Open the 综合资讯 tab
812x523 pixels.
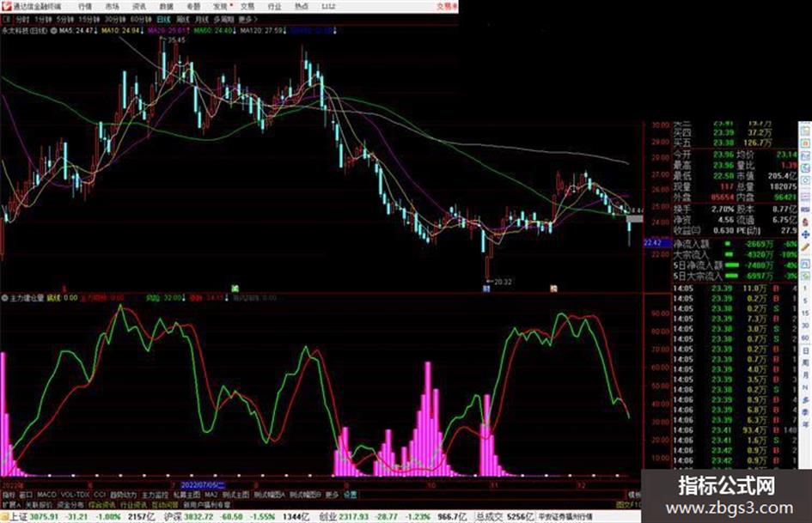click(x=102, y=504)
